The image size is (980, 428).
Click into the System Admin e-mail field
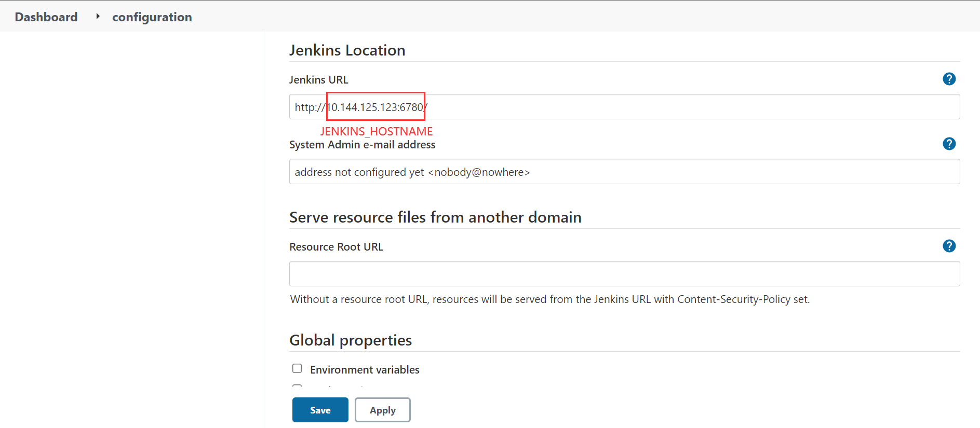(624, 172)
